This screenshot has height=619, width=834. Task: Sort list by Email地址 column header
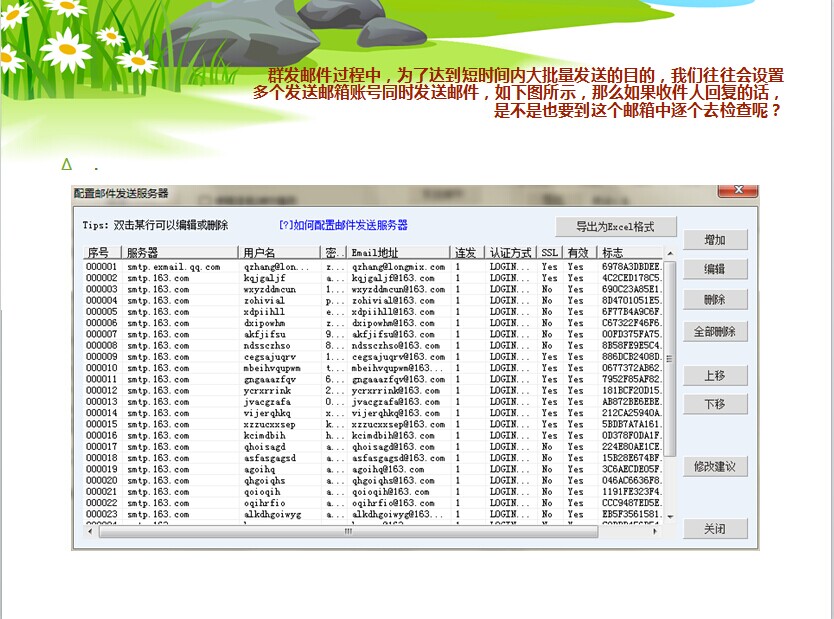click(x=398, y=253)
